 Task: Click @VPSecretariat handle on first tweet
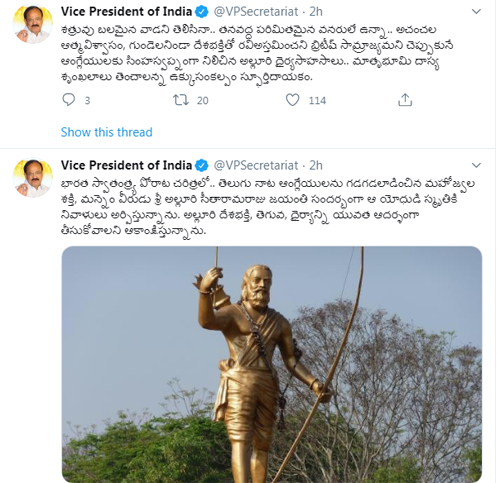coord(256,12)
